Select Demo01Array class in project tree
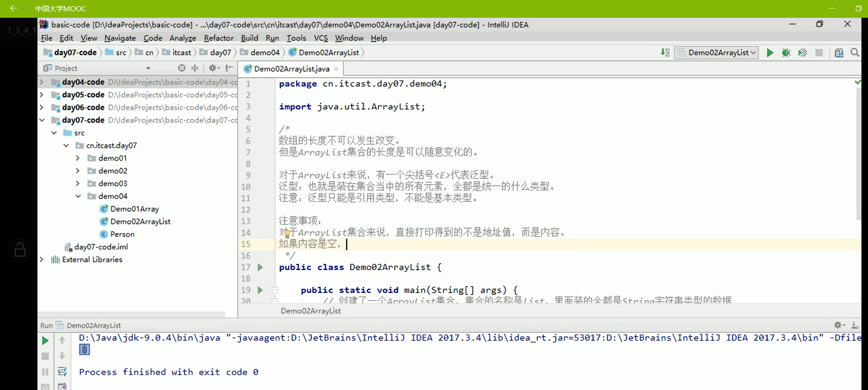The height and width of the screenshot is (390, 868). pos(130,209)
